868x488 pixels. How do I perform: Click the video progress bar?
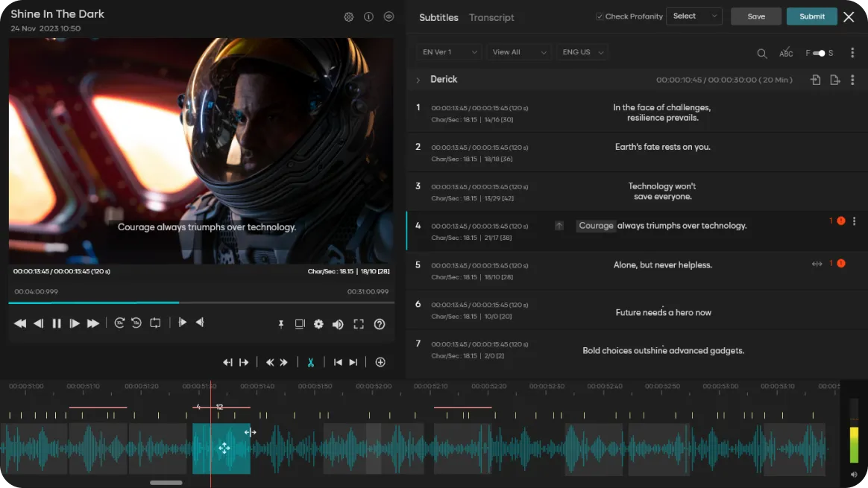click(201, 302)
